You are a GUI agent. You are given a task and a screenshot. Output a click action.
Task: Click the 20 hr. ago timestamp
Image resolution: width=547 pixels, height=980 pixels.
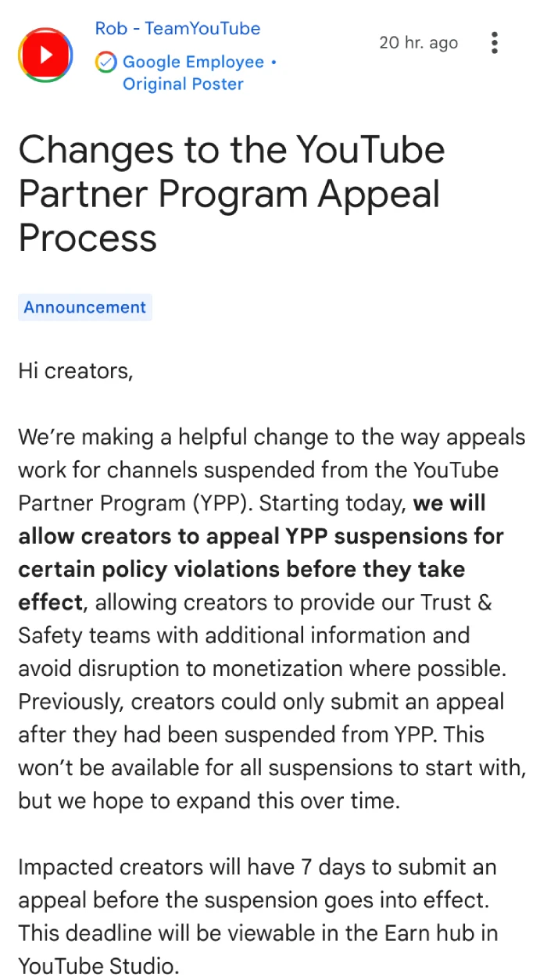(418, 43)
